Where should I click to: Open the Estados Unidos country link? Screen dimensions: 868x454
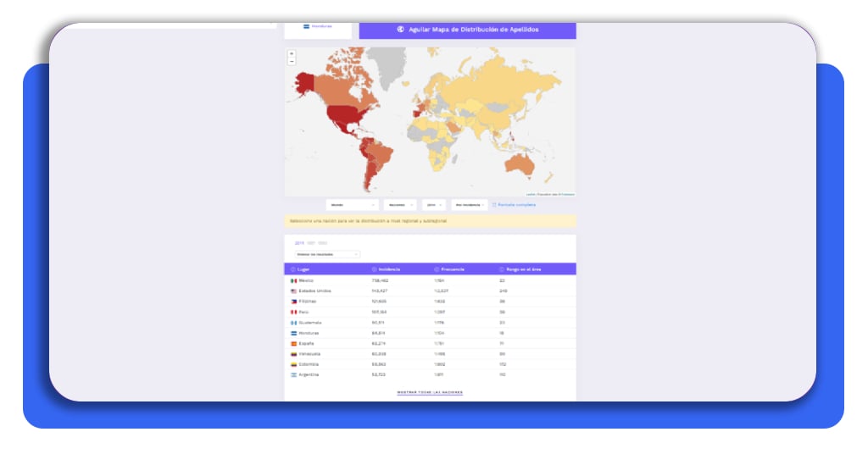(315, 291)
